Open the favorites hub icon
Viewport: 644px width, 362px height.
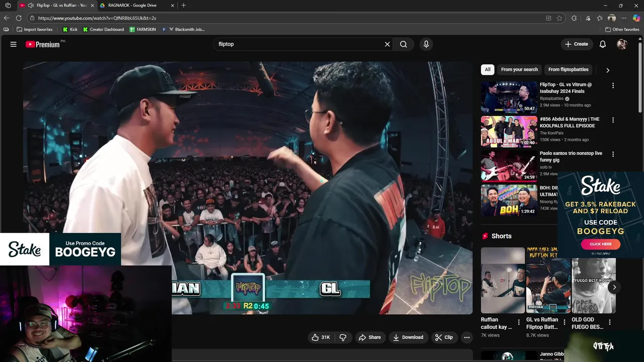click(600, 18)
